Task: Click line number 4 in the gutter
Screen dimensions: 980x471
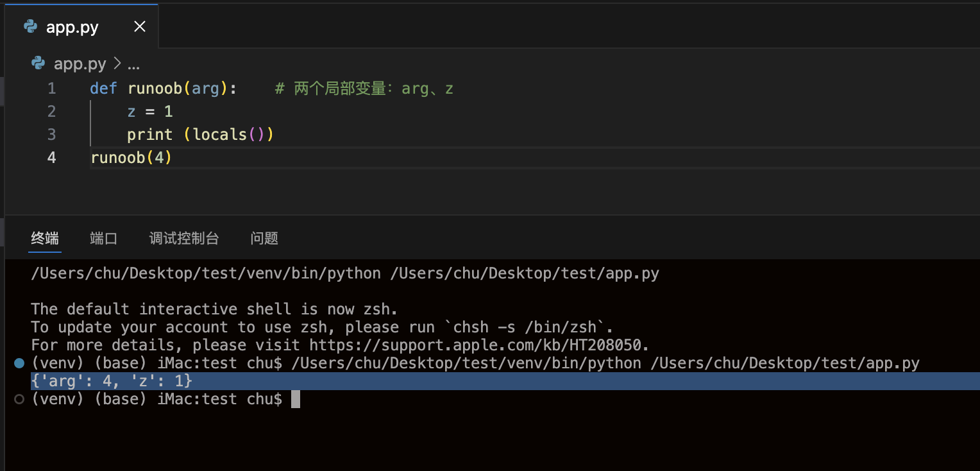Action: coord(51,158)
